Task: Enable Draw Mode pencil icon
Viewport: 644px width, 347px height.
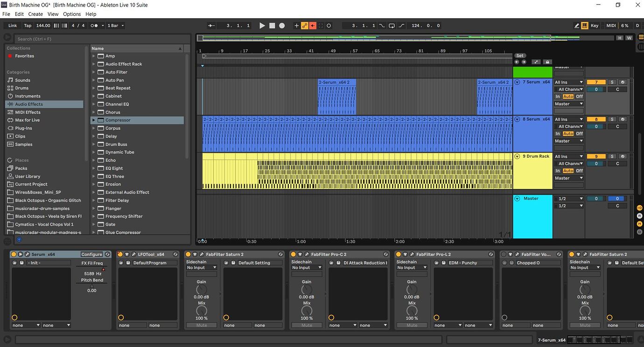Action: (577, 26)
